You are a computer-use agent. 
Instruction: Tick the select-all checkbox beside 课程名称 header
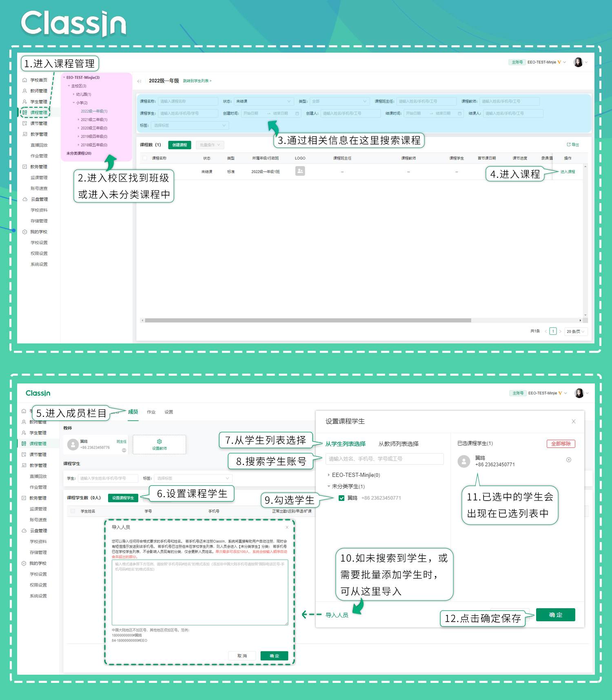point(144,158)
